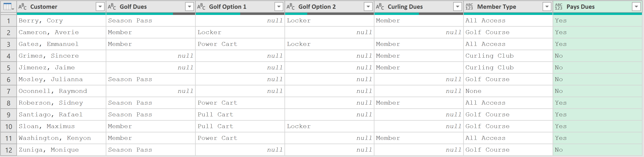Open Golf Option 2 filter dropdown

coord(368,7)
